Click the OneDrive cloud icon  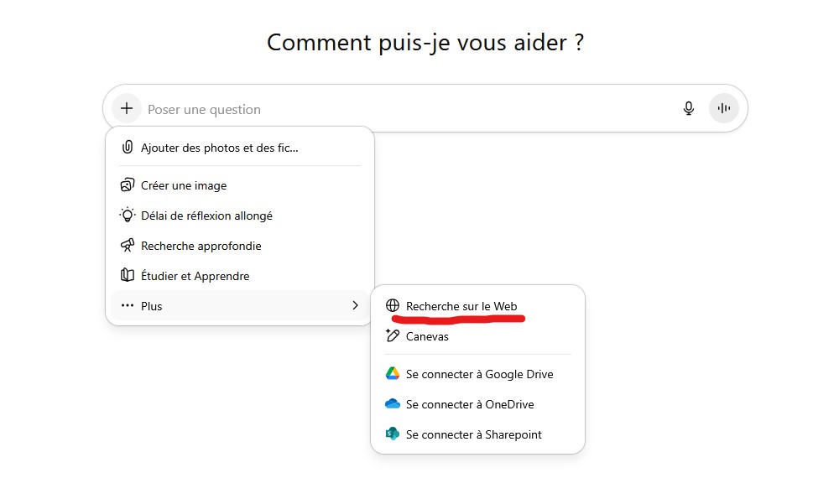(x=392, y=404)
